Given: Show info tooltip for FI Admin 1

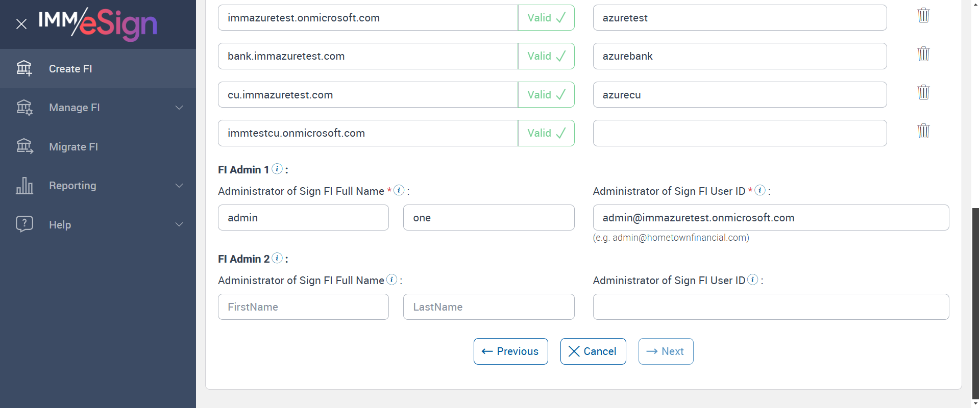Looking at the screenshot, I should pos(277,169).
